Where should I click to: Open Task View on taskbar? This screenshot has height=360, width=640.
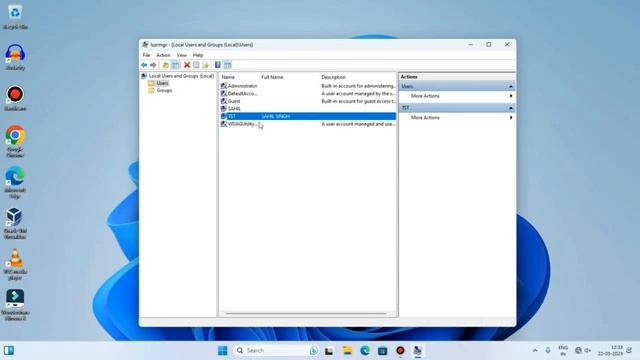tap(329, 351)
